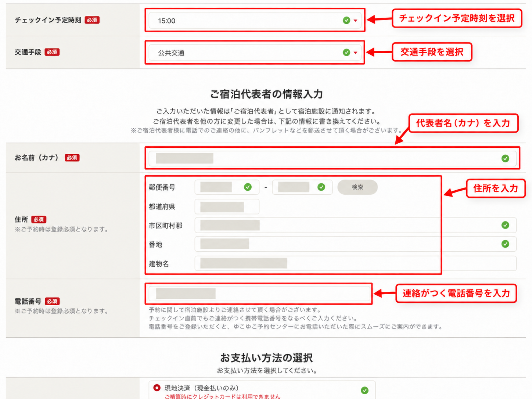Open the 交通手段 dropdown showing 公共交通
The height and width of the screenshot is (399, 532).
pos(255,53)
